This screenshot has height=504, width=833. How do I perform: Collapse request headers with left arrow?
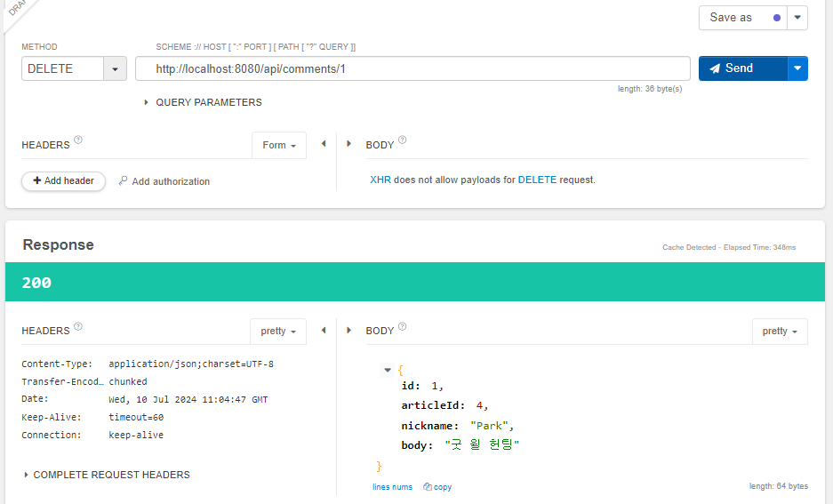[324, 143]
